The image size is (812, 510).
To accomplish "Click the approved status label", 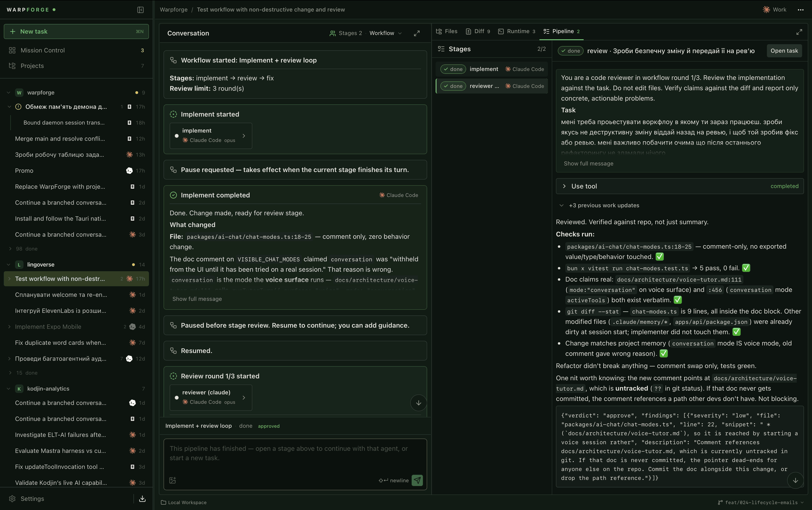I will (x=269, y=426).
